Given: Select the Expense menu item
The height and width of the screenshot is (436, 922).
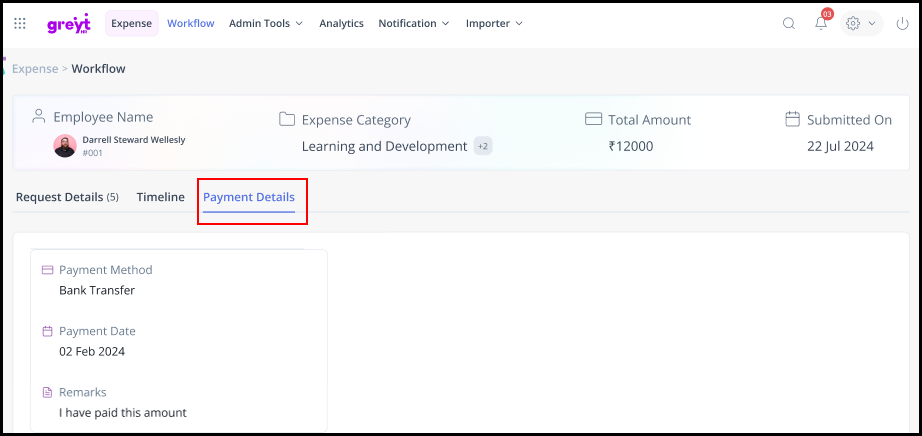Looking at the screenshot, I should pos(131,23).
